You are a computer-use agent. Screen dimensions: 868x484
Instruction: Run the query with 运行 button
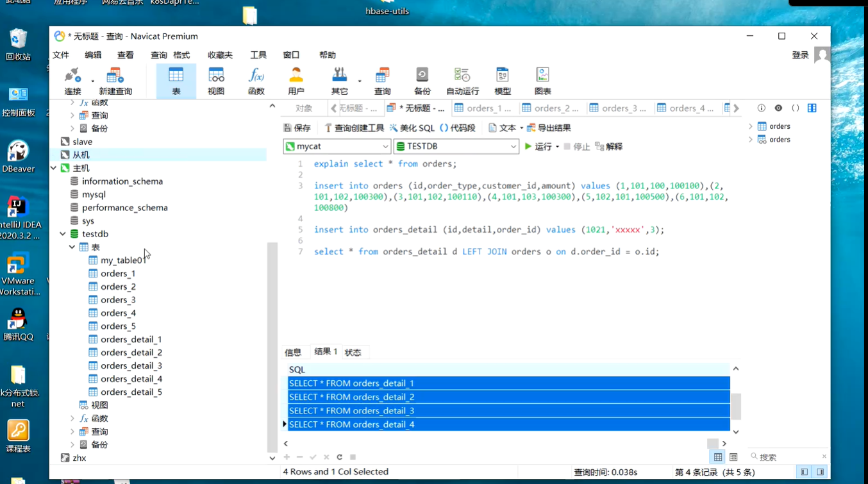pyautogui.click(x=540, y=146)
